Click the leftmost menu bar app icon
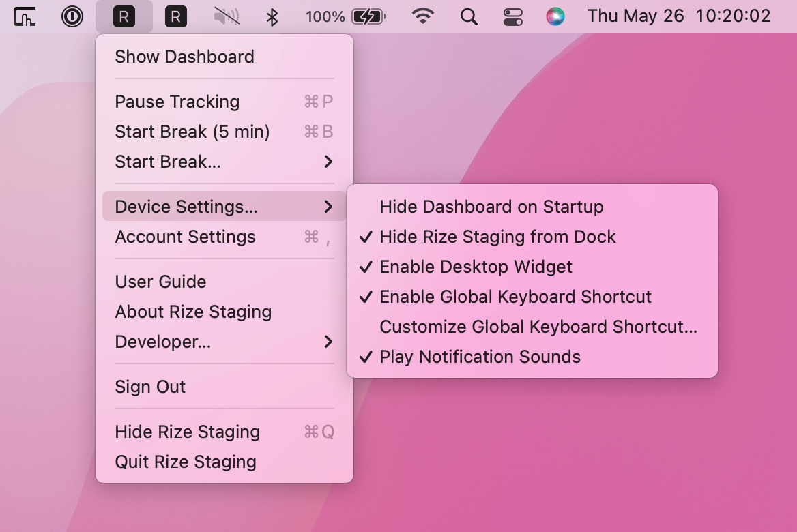Screen dimensions: 797x532 point(25,16)
